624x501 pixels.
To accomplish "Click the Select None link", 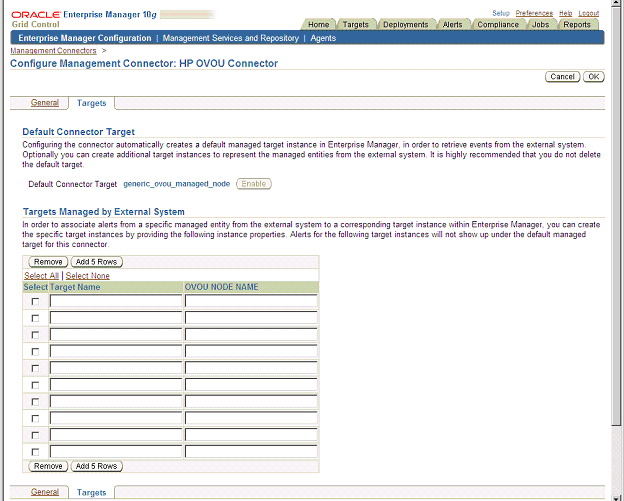I will [x=88, y=275].
